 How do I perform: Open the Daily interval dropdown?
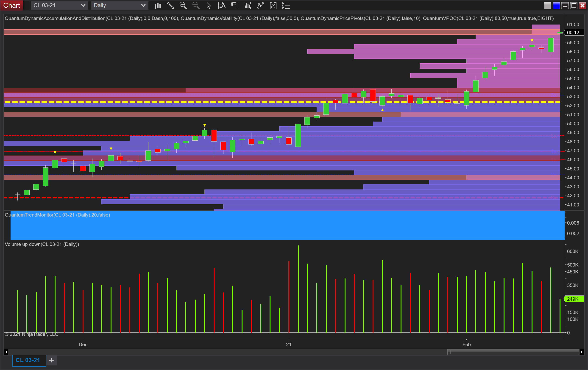point(120,5)
